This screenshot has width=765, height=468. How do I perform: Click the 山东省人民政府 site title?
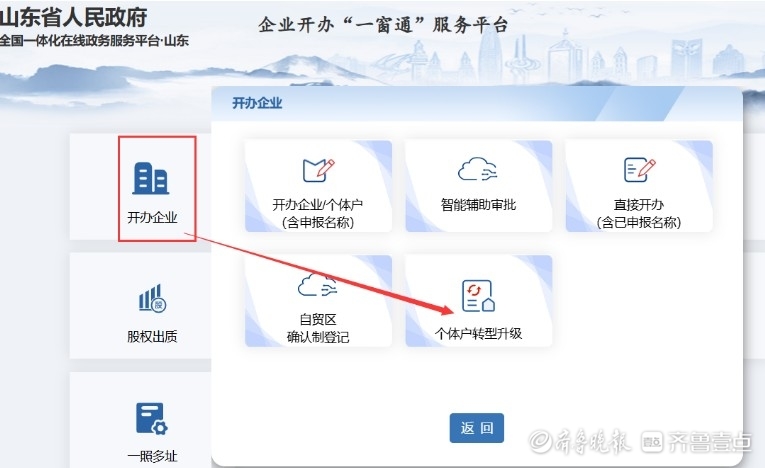tap(73, 18)
